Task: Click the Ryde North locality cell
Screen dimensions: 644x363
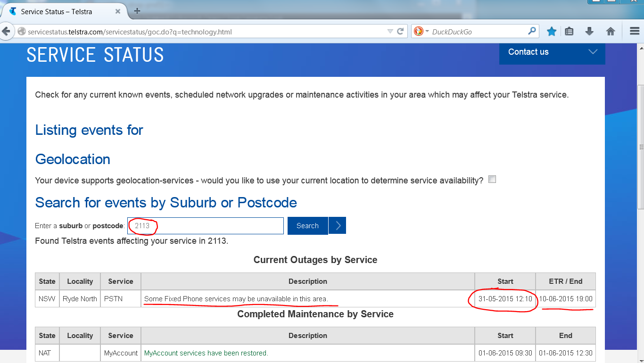Action: [x=80, y=299]
